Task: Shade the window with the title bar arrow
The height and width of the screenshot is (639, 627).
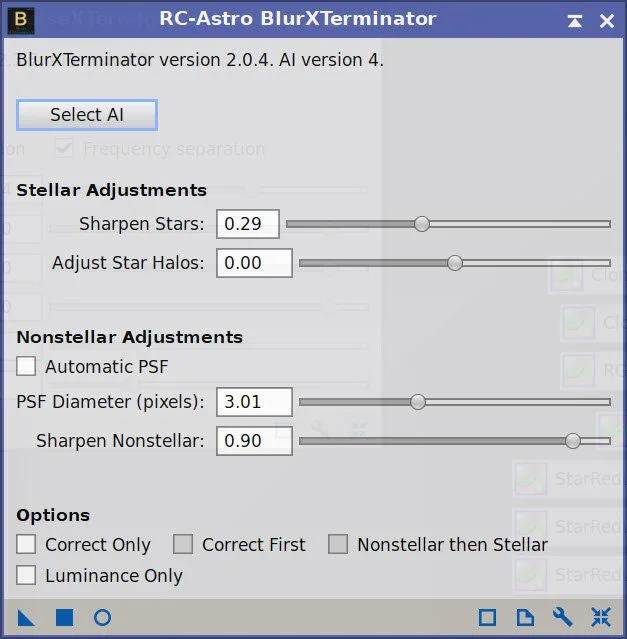Action: (575, 21)
